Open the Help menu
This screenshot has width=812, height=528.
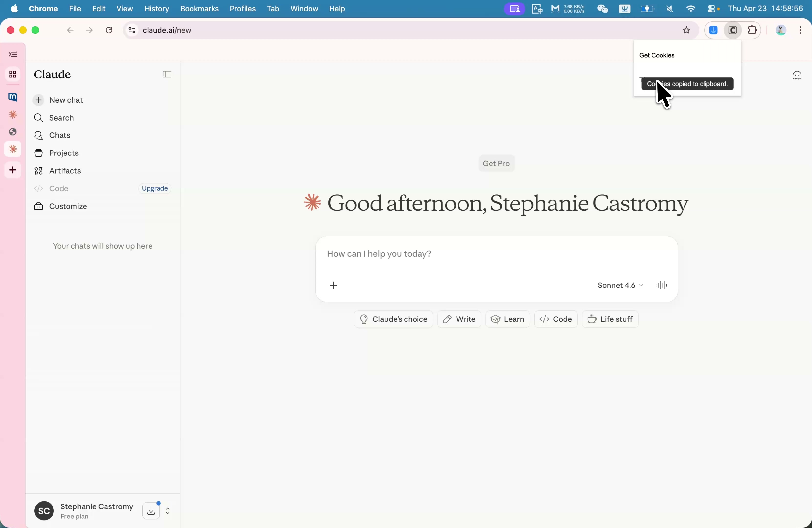(337, 9)
